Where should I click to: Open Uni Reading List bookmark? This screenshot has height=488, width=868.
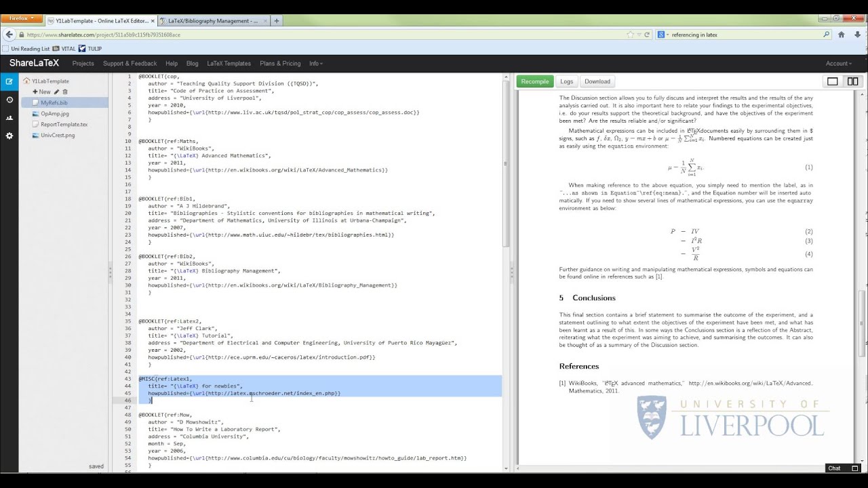(26, 49)
